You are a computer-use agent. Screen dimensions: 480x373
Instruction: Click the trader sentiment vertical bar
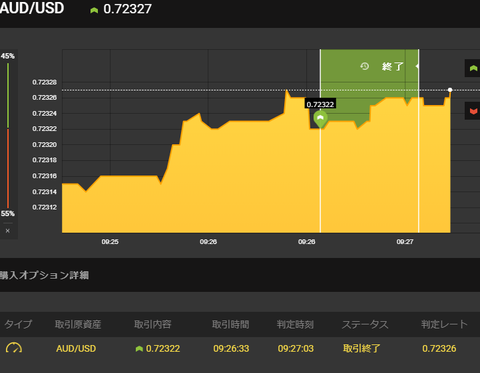(8, 135)
